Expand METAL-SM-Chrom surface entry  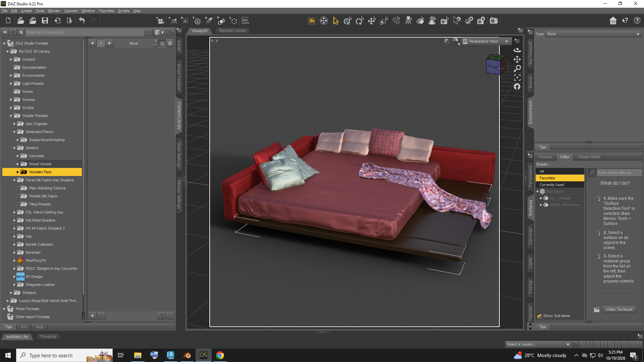[541, 205]
